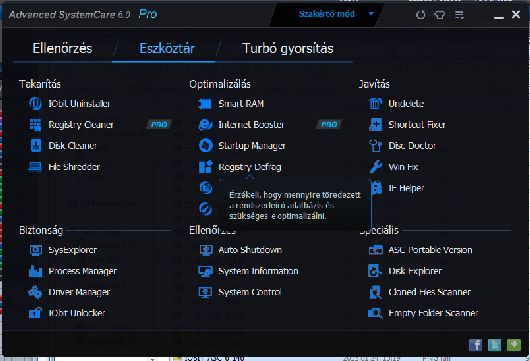Open ASC Portable Version icon
Screen dimensions: 530x361
[x=376, y=250]
